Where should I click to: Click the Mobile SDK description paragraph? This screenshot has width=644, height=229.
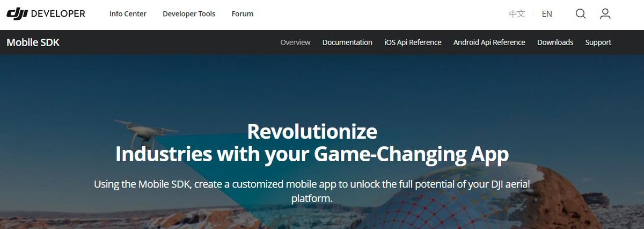pyautogui.click(x=312, y=191)
